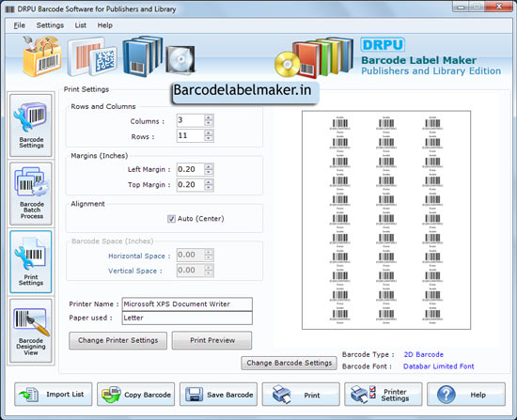Viewport: 517px width, 420px height.
Task: Open the Help menu
Action: click(x=105, y=25)
